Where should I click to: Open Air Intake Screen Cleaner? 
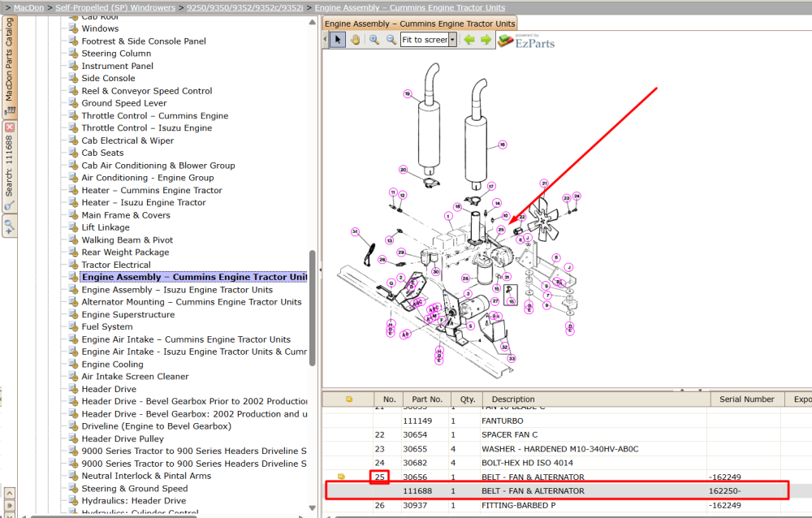pos(135,377)
